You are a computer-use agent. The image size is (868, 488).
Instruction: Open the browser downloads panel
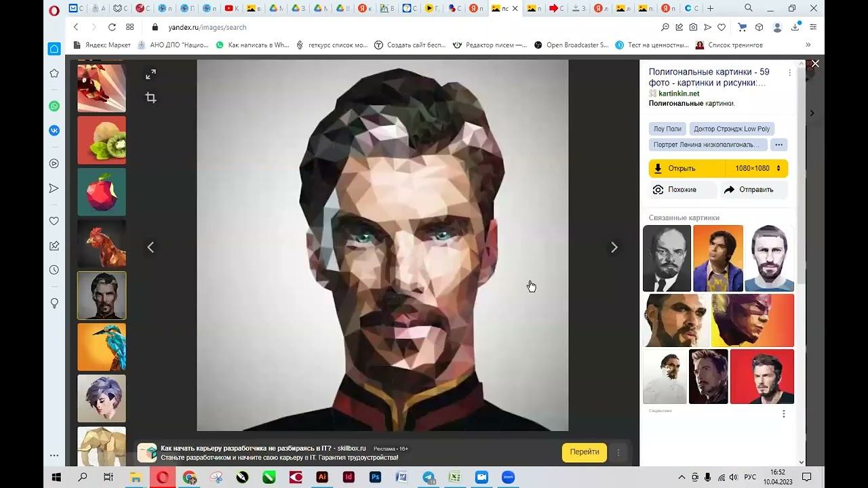pyautogui.click(x=796, y=27)
